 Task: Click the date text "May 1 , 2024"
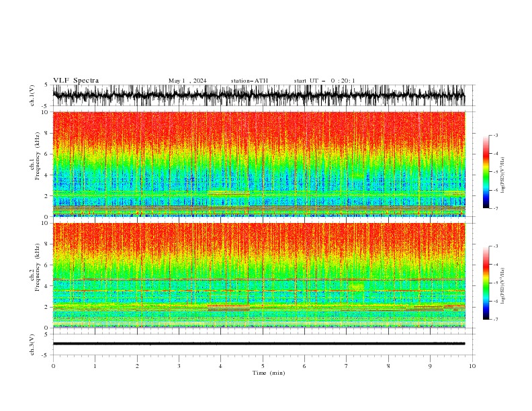coord(187,81)
